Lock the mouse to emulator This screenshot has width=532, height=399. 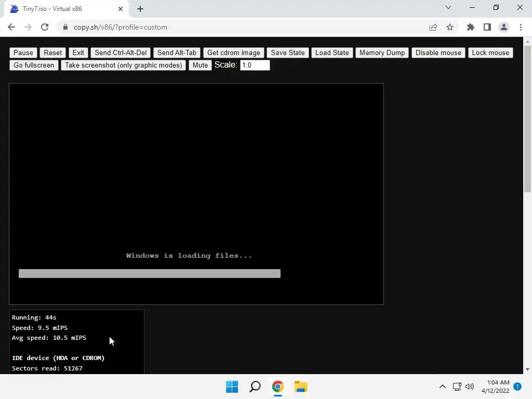490,52
